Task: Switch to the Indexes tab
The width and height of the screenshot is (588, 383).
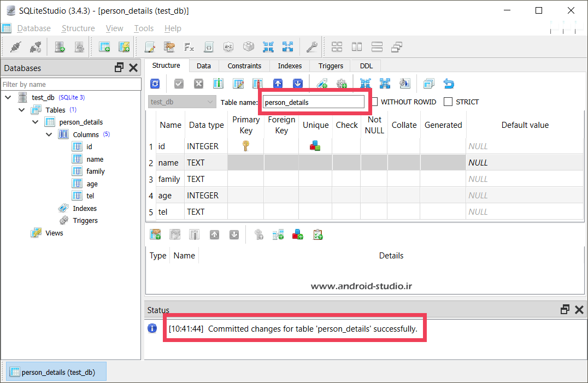Action: pos(290,66)
